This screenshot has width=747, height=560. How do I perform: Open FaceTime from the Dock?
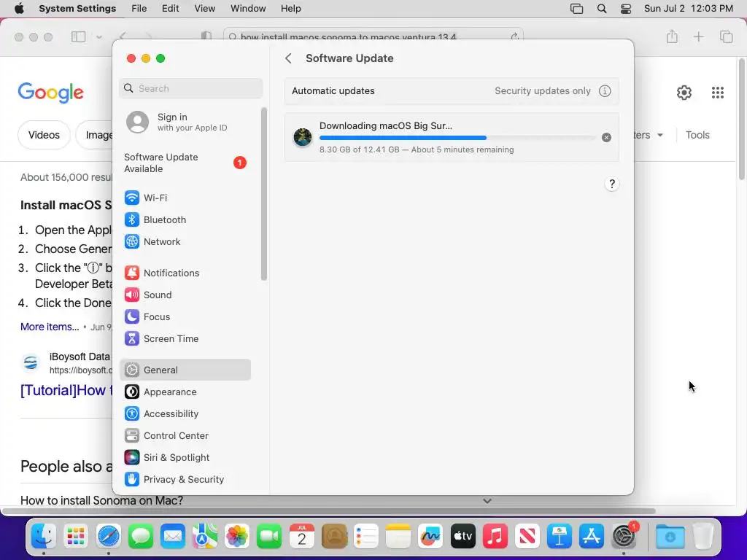coord(269,537)
